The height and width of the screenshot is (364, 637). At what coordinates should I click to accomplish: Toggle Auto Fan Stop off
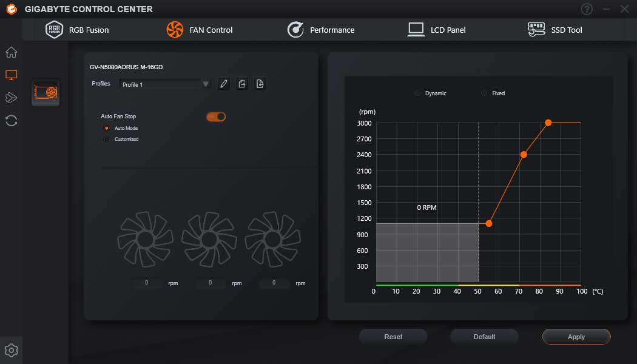click(x=215, y=116)
